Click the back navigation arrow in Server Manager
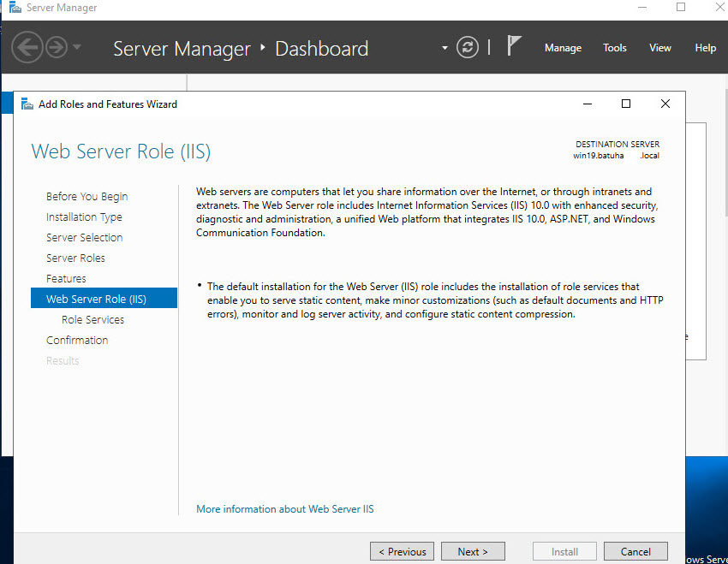Viewport: 728px width, 564px height. click(x=27, y=47)
